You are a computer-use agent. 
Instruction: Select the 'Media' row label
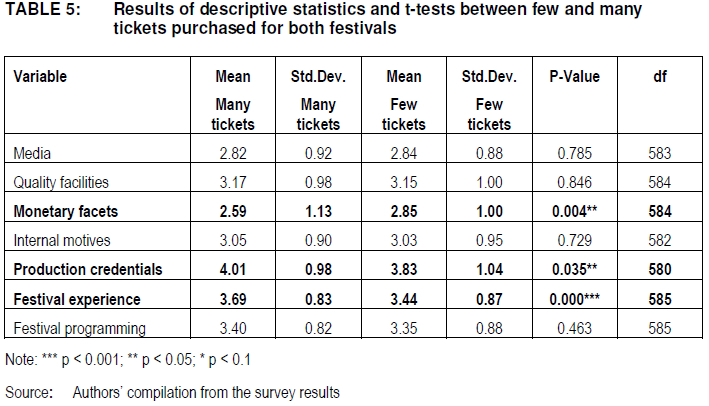[32, 153]
